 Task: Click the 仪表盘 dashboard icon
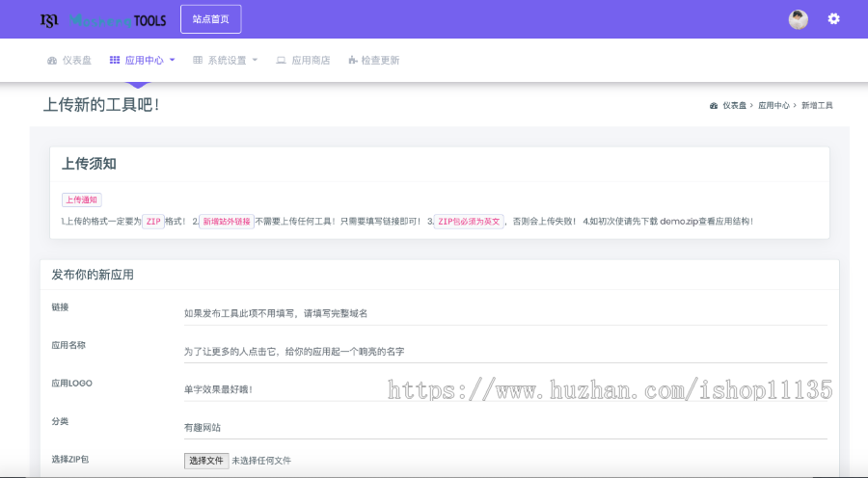click(x=52, y=61)
